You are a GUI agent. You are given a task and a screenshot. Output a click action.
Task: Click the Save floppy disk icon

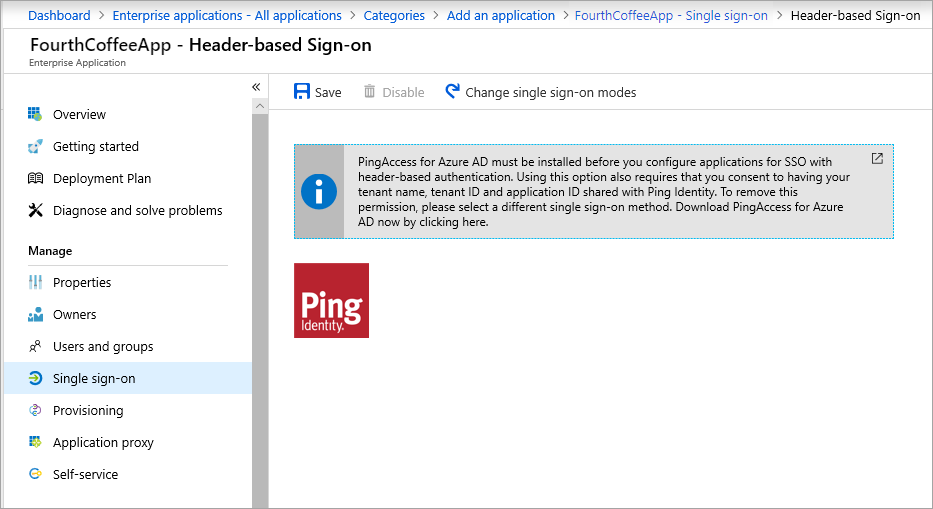(x=302, y=91)
